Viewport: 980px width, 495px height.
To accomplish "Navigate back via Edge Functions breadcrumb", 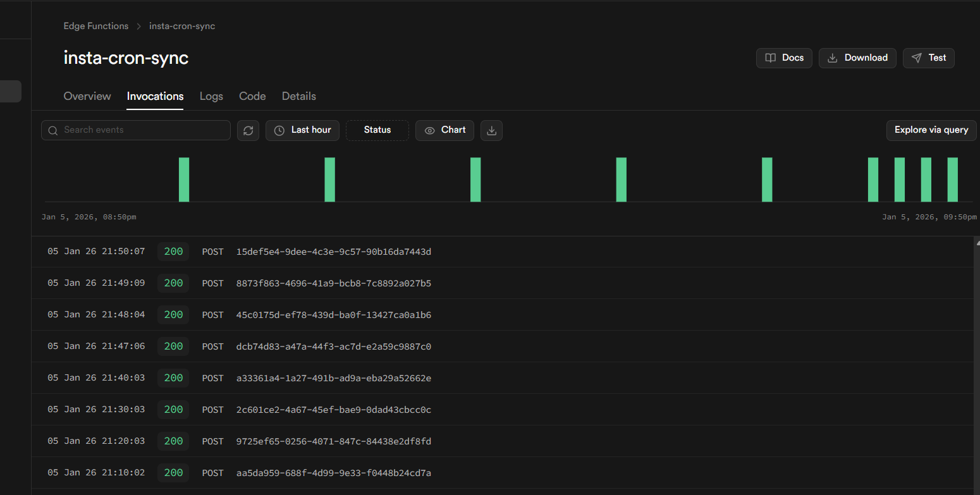I will (95, 26).
